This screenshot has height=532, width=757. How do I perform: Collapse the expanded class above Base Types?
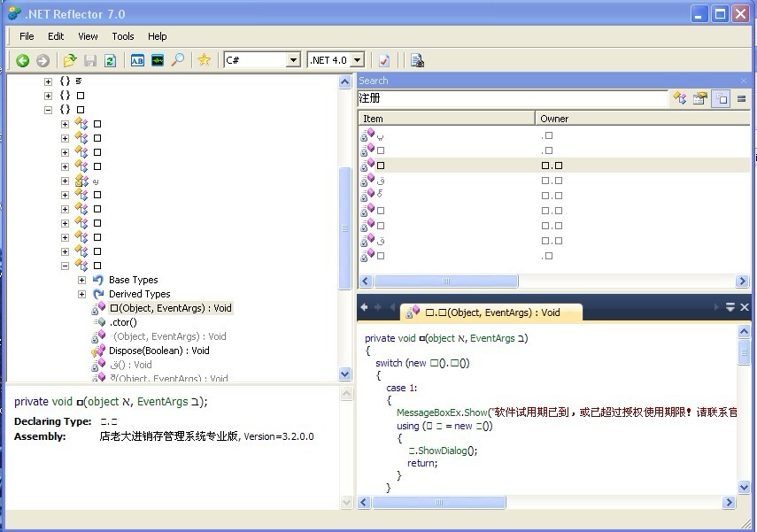pos(66,266)
